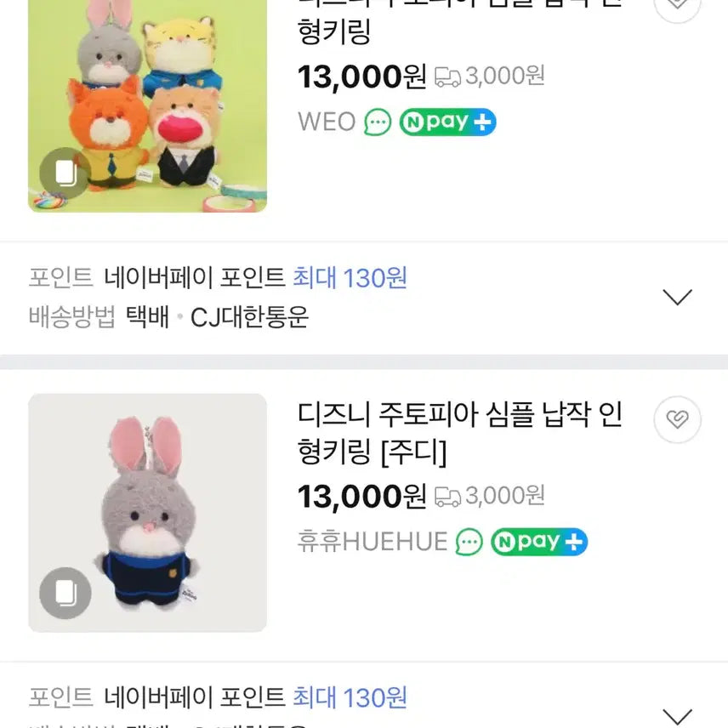Click the 13,000원 price of Judy keyring

(361, 495)
